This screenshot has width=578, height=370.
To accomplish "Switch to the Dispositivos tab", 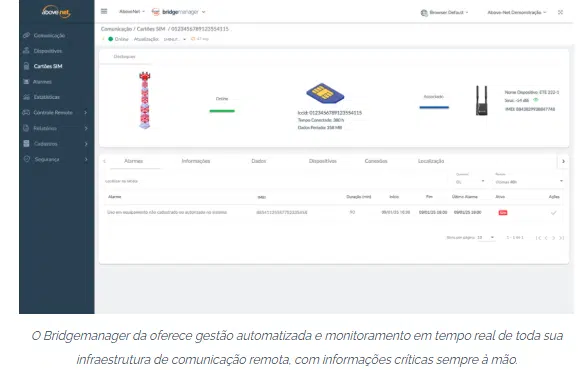I will point(323,161).
